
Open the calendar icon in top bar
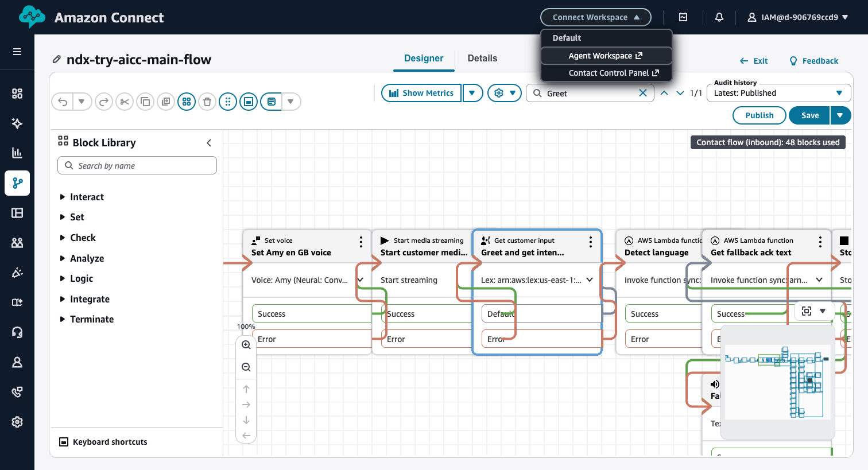click(x=683, y=17)
